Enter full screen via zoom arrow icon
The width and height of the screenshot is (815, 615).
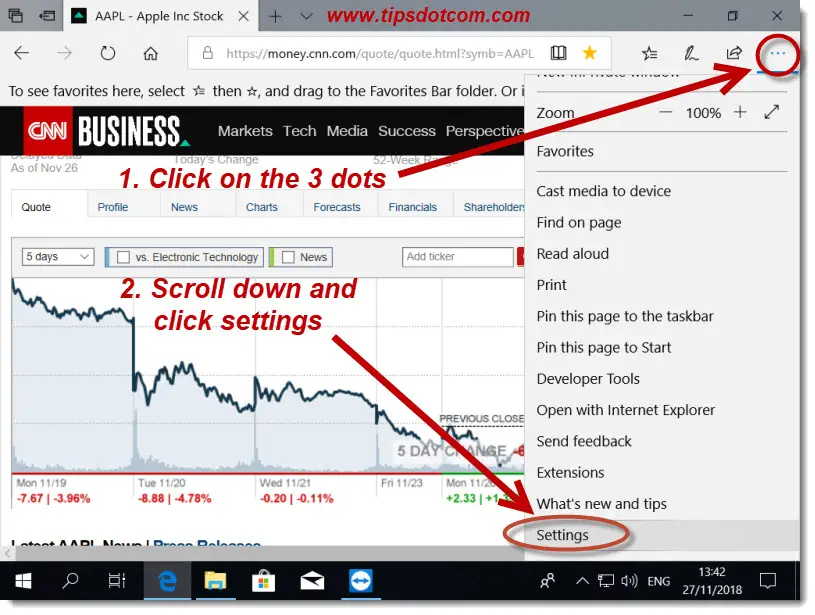tap(772, 112)
